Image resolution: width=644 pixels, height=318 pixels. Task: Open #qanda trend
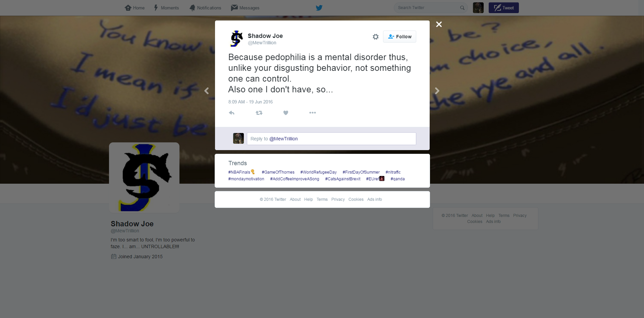click(397, 179)
